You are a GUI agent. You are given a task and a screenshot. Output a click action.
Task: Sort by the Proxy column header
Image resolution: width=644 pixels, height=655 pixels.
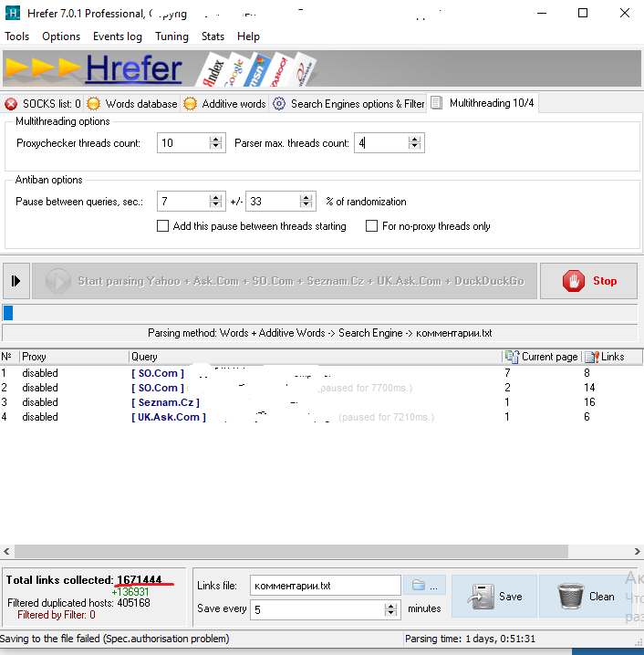coord(74,357)
